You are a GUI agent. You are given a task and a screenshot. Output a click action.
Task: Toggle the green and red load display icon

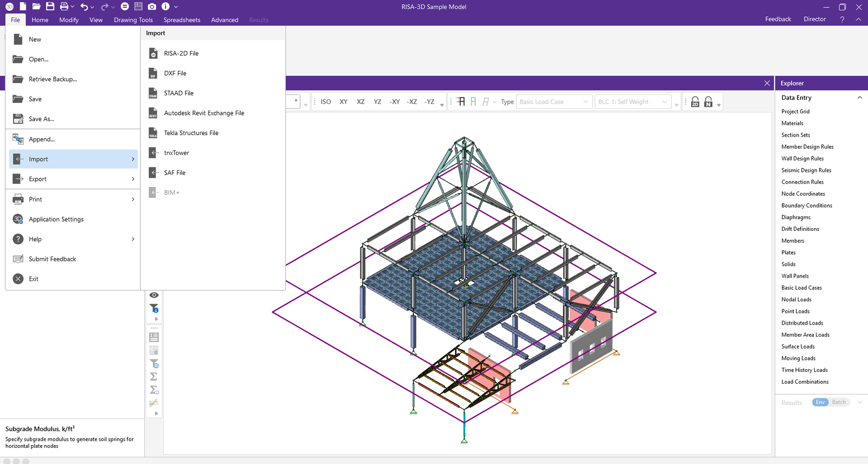(x=474, y=101)
